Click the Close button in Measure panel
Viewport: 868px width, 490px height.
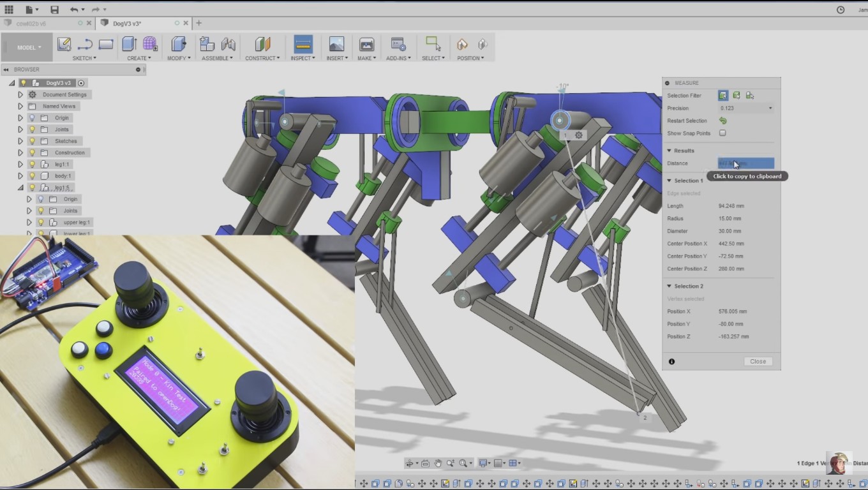coord(758,361)
